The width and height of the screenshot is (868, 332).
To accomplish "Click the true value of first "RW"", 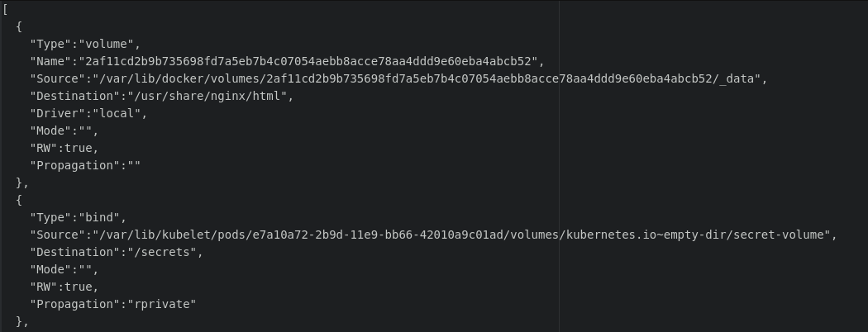I will click(x=78, y=149).
